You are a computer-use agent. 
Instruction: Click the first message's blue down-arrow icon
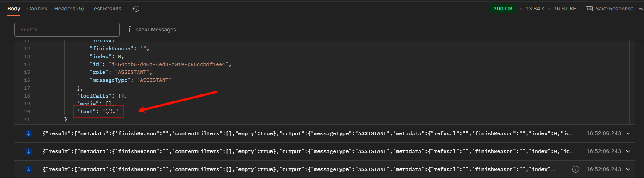point(28,134)
